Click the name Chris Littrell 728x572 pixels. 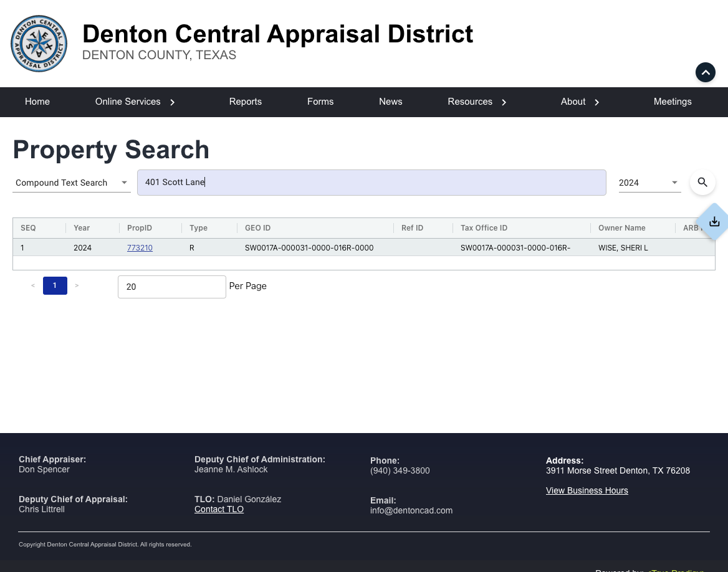42,509
